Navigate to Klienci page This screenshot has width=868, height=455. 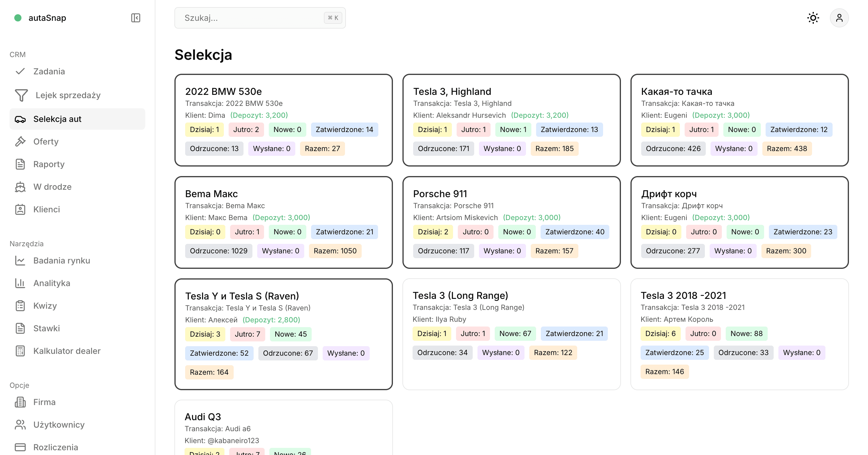pos(77,209)
